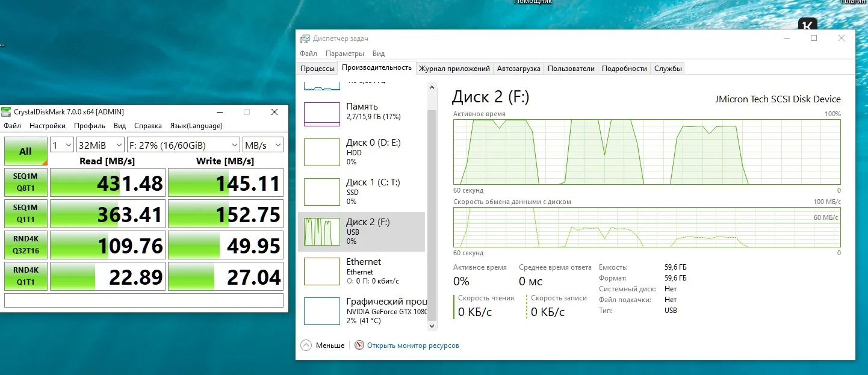The height and width of the screenshot is (375, 868).
Task: Click the 22.89 read result
Action: point(107,277)
